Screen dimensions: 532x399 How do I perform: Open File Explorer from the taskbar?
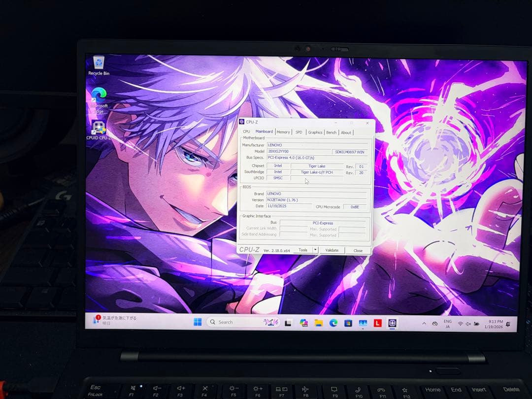pyautogui.click(x=319, y=324)
